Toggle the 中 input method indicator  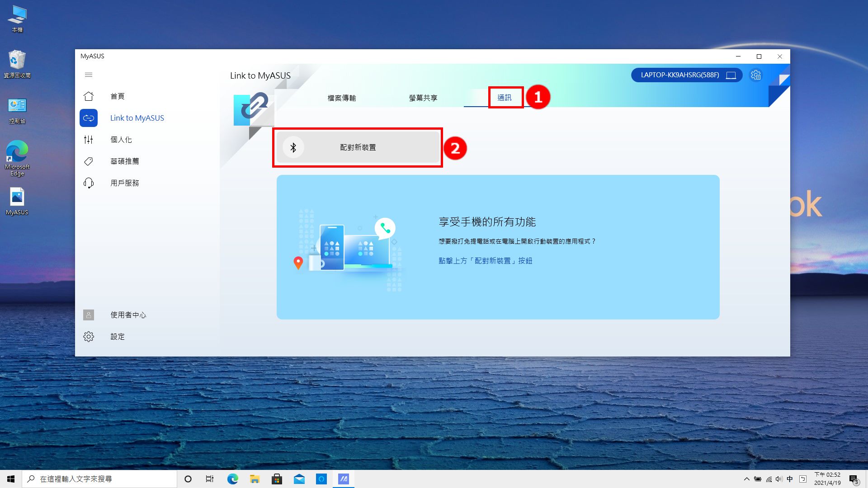(x=790, y=479)
